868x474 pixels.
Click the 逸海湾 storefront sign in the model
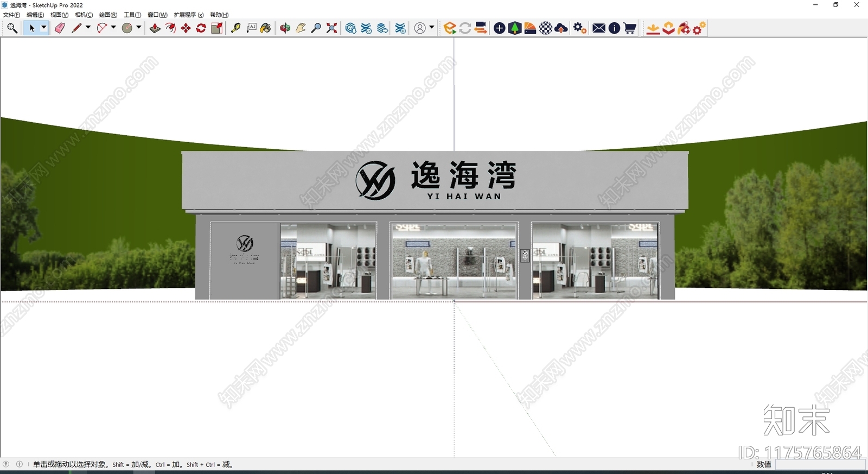click(435, 180)
